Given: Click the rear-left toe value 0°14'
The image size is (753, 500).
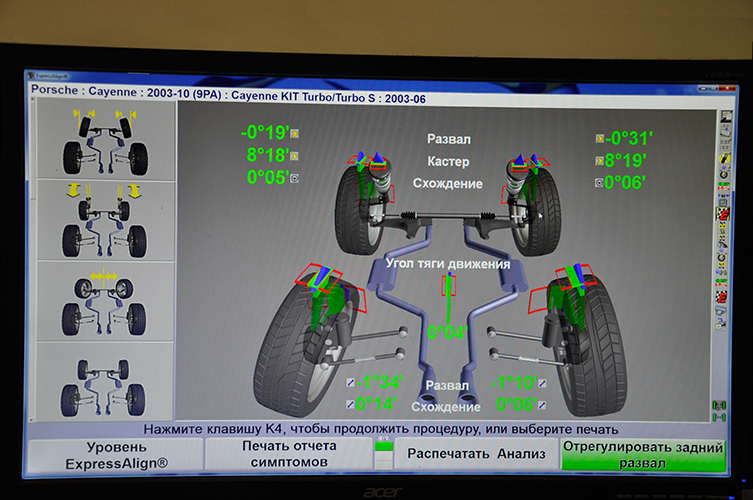Looking at the screenshot, I should coord(376,404).
